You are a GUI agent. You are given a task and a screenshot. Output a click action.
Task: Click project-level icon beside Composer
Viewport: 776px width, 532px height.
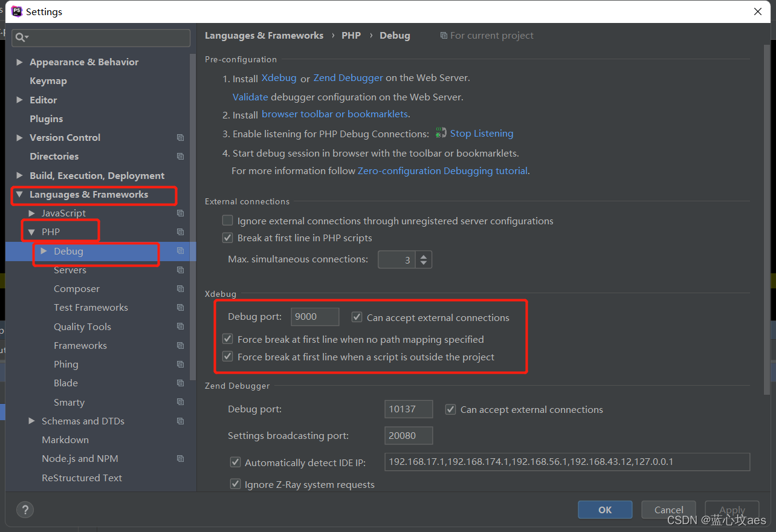click(x=180, y=289)
